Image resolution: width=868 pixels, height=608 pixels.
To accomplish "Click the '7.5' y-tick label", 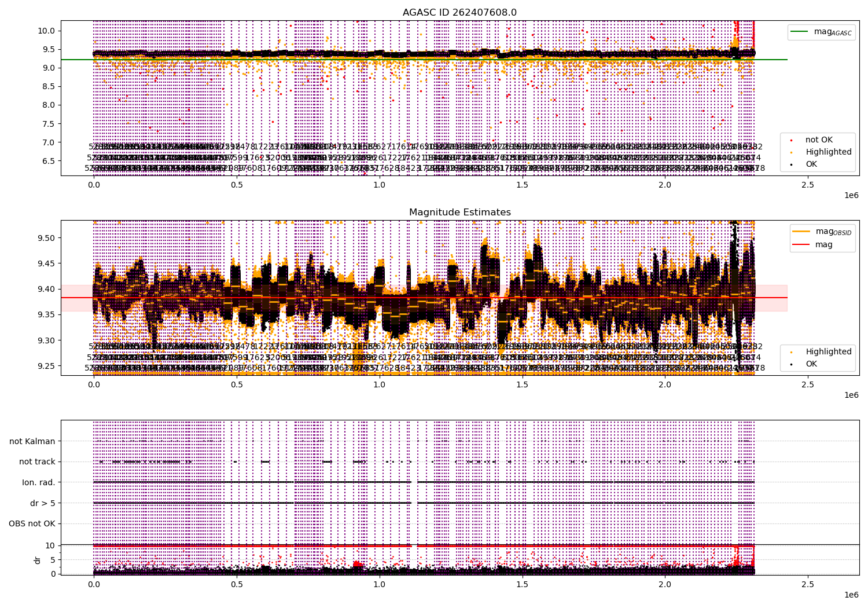I will pos(49,124).
